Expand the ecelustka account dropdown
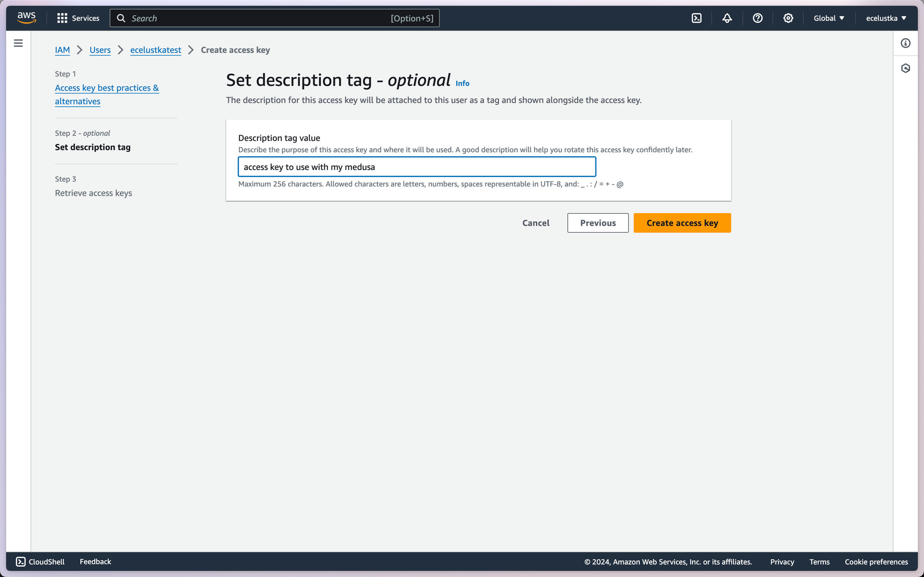This screenshot has height=577, width=924. [x=886, y=18]
